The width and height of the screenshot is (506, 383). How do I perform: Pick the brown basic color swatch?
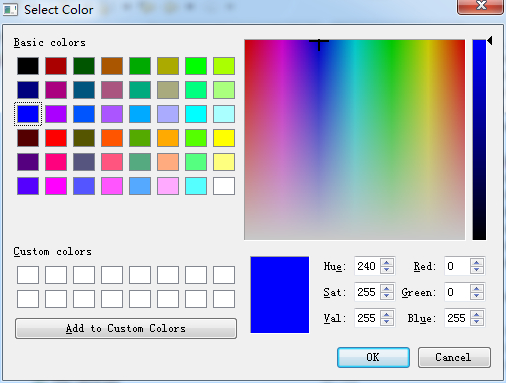(112, 66)
